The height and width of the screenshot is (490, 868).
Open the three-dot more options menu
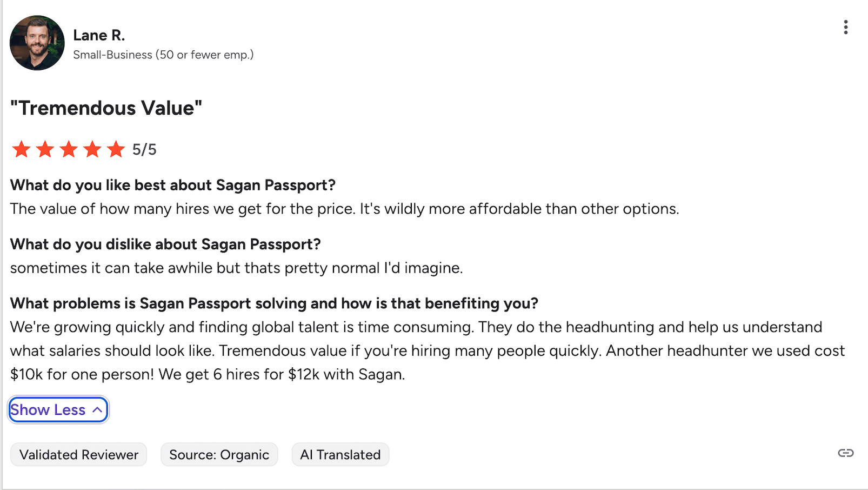[845, 27]
